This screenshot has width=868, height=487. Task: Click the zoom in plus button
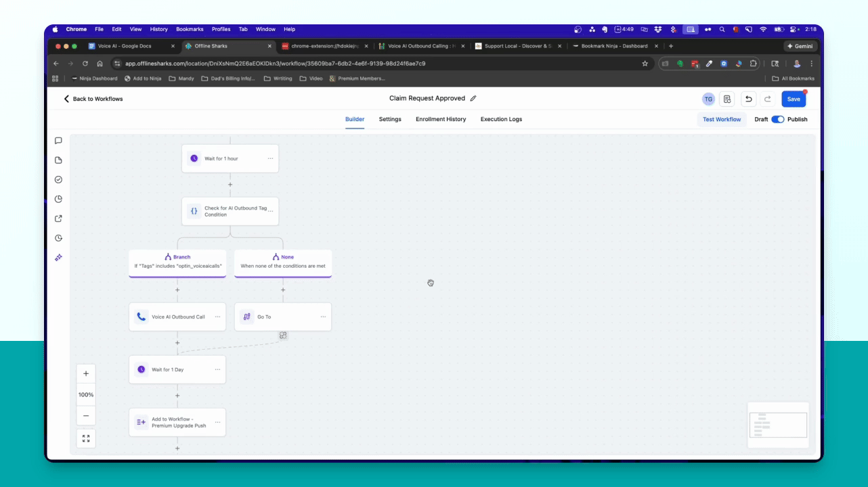(x=86, y=373)
